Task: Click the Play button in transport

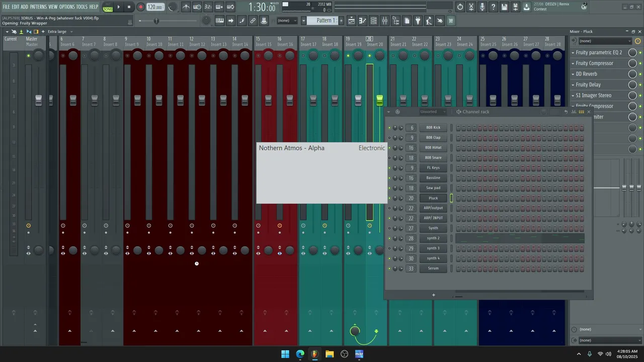Action: pos(119,7)
